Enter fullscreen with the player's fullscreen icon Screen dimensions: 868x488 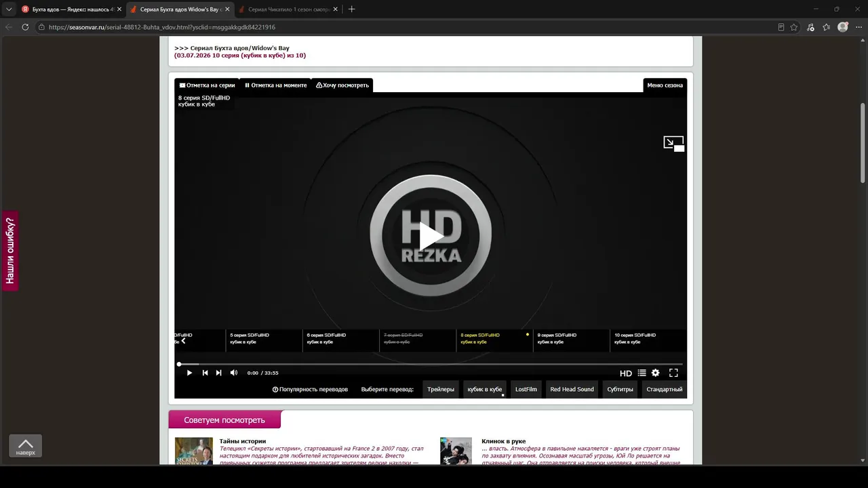pos(673,373)
